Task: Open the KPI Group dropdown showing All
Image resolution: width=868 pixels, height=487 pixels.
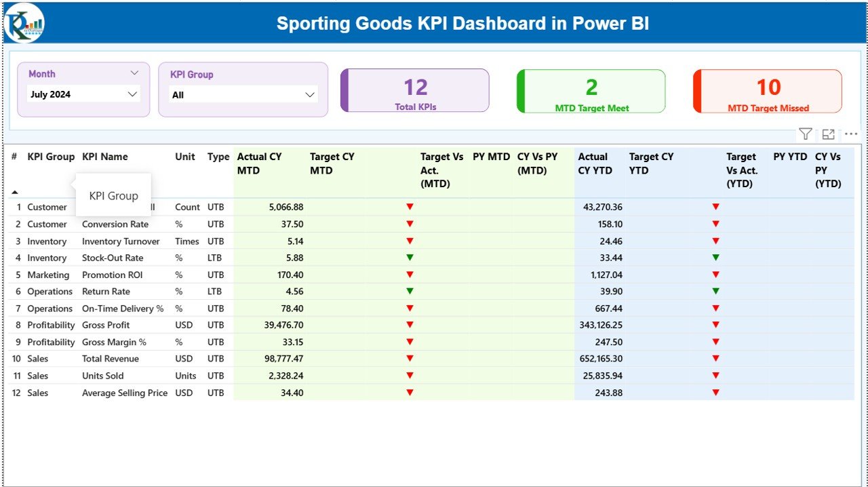Action: pyautogui.click(x=243, y=94)
